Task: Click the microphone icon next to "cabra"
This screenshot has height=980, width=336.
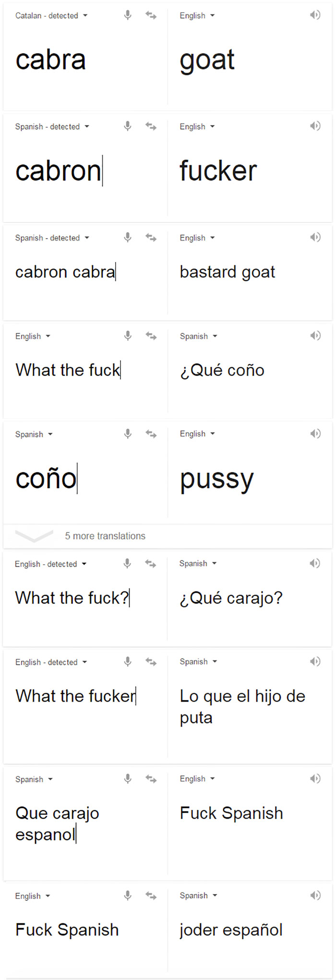Action: [128, 15]
